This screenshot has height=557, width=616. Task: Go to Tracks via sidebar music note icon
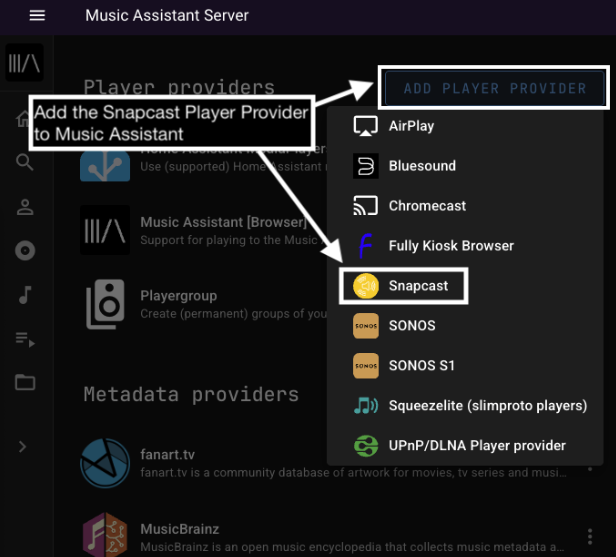25,295
